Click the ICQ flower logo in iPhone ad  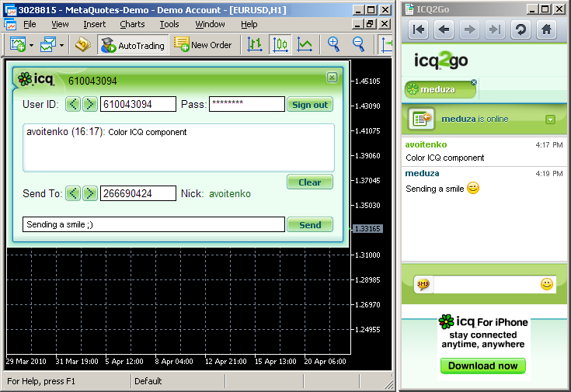(446, 321)
